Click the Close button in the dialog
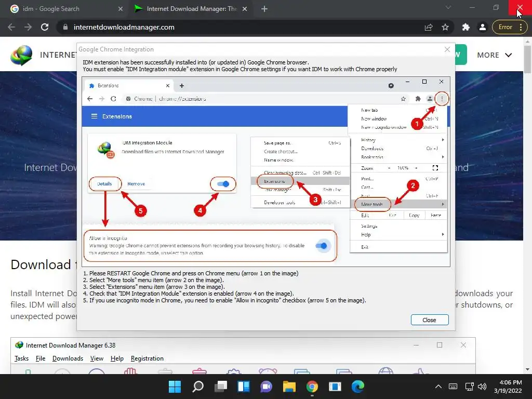 430,320
